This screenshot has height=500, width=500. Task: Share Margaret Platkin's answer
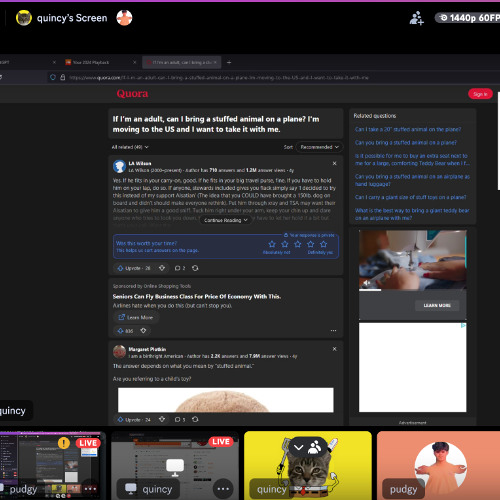point(195,420)
